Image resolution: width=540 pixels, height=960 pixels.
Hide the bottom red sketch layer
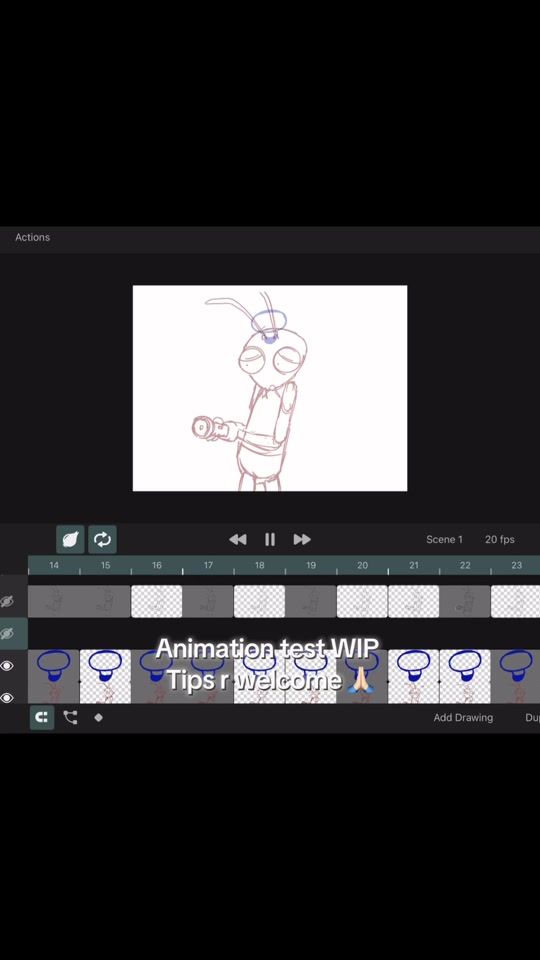[7, 697]
